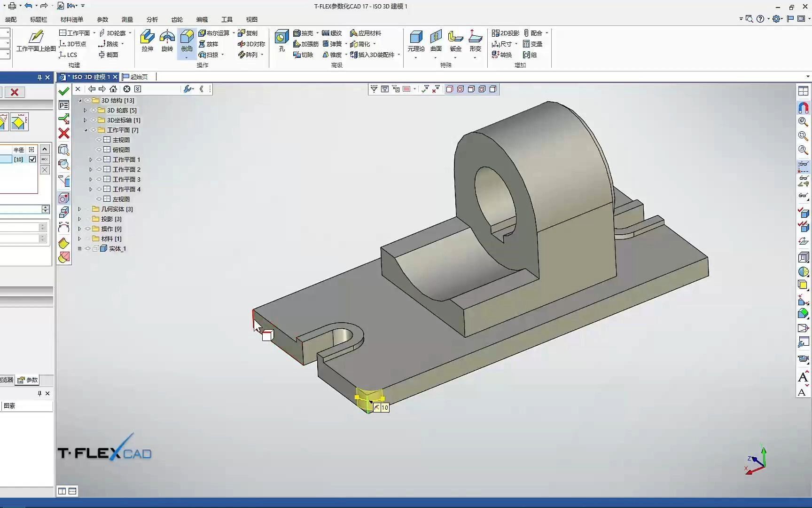Toggle the checkbox beside the 半径 value field
The image size is (812, 508).
32,159
